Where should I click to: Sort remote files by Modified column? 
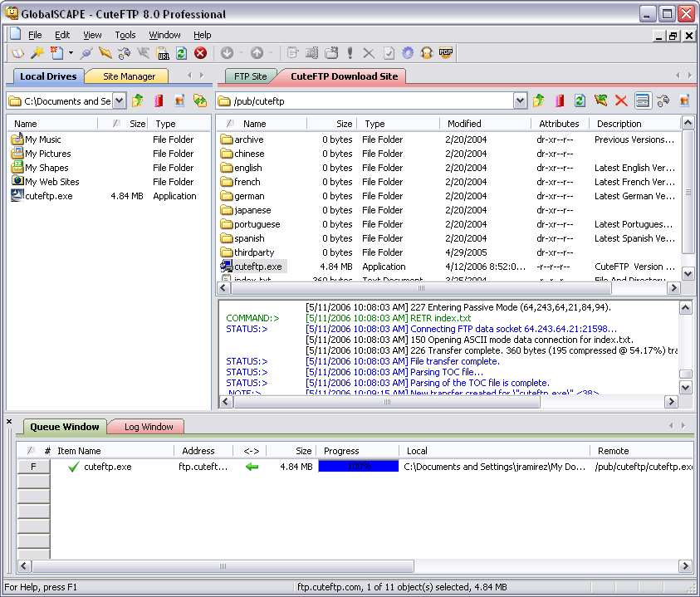pos(464,124)
